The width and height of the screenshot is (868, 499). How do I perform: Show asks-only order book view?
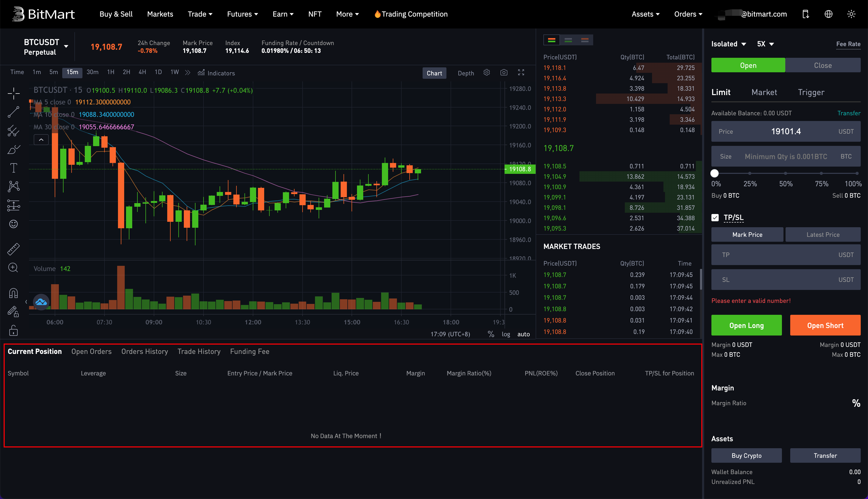(x=584, y=40)
